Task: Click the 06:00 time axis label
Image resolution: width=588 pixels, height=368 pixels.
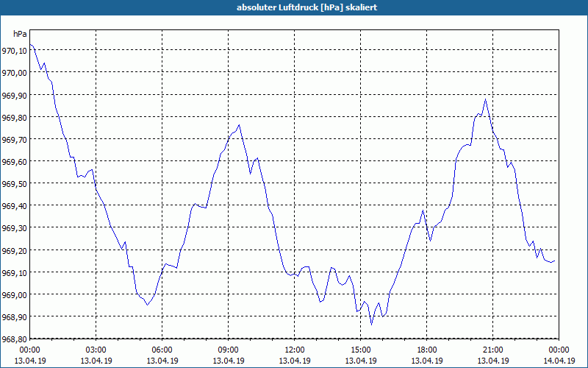Action: pos(162,350)
